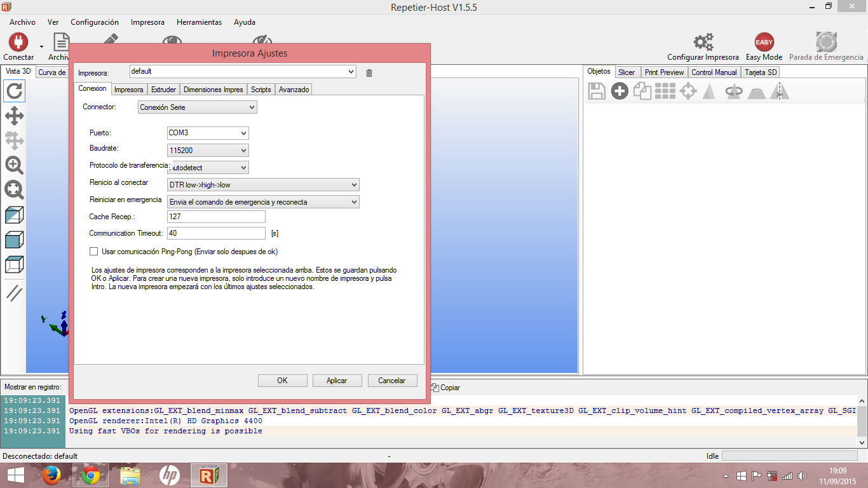Select the move view arrows tool

click(14, 116)
